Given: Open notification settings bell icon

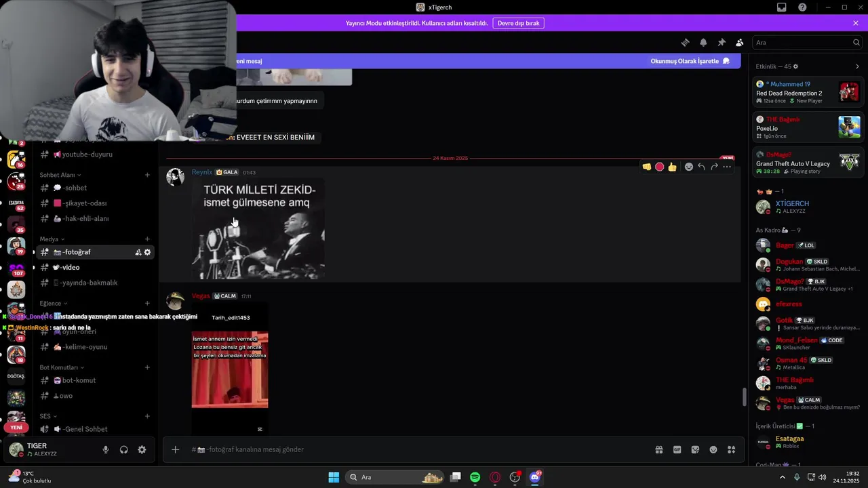Looking at the screenshot, I should tap(703, 42).
